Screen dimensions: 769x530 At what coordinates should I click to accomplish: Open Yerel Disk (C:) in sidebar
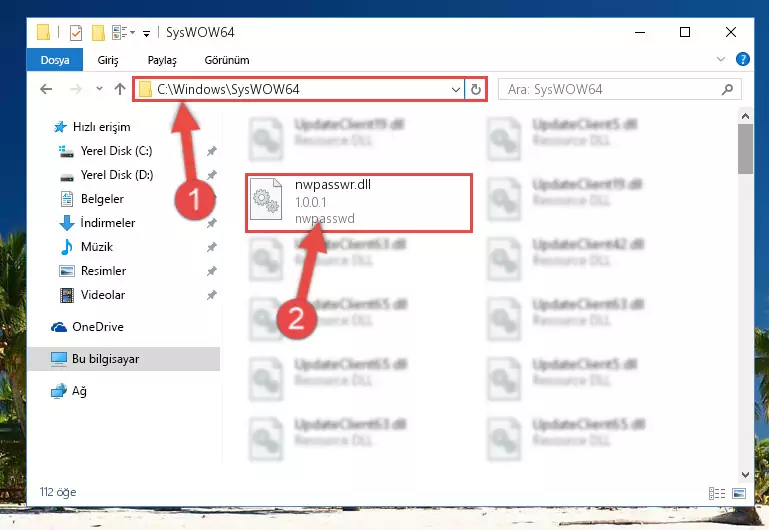[116, 151]
